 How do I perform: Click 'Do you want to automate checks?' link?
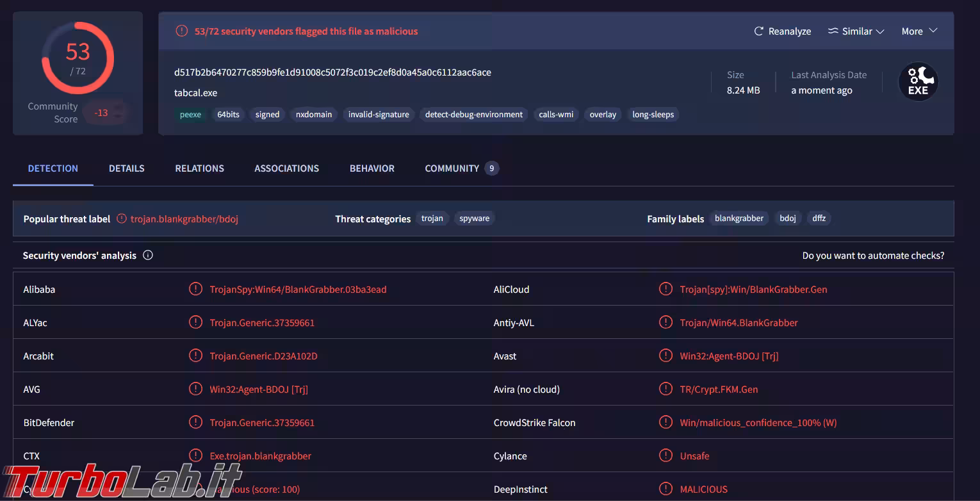872,256
